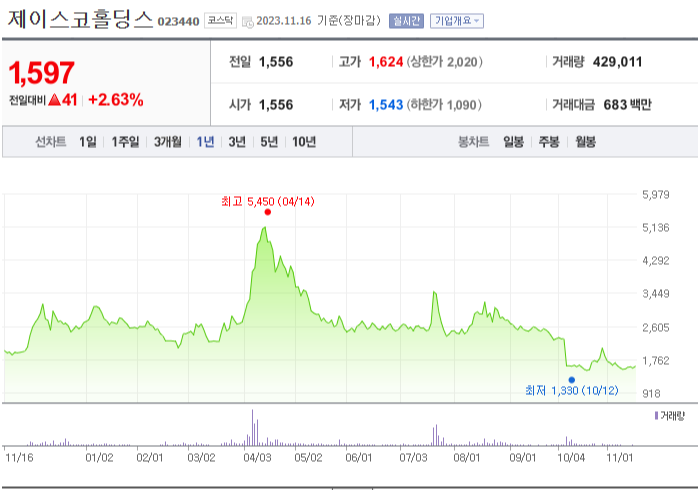Click the 전일 value 1,556
Image resolution: width=698 pixels, height=490 pixels.
[276, 62]
